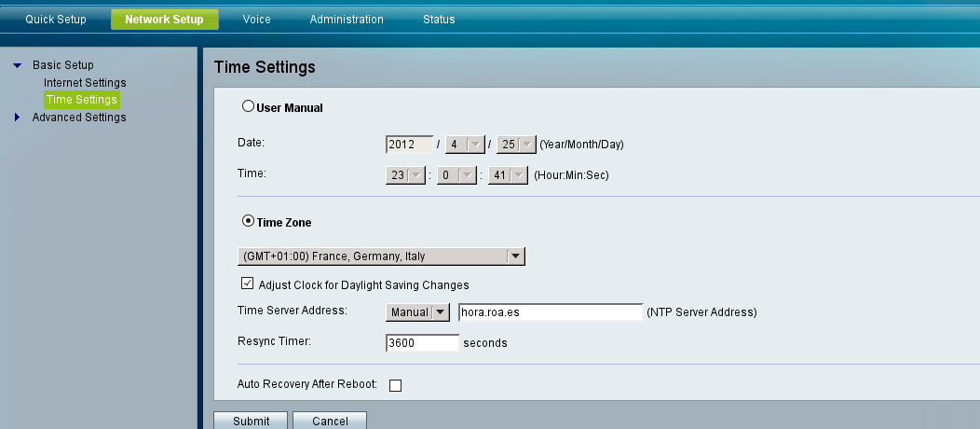Collapse the Basic Setup tree arrow

(17, 65)
